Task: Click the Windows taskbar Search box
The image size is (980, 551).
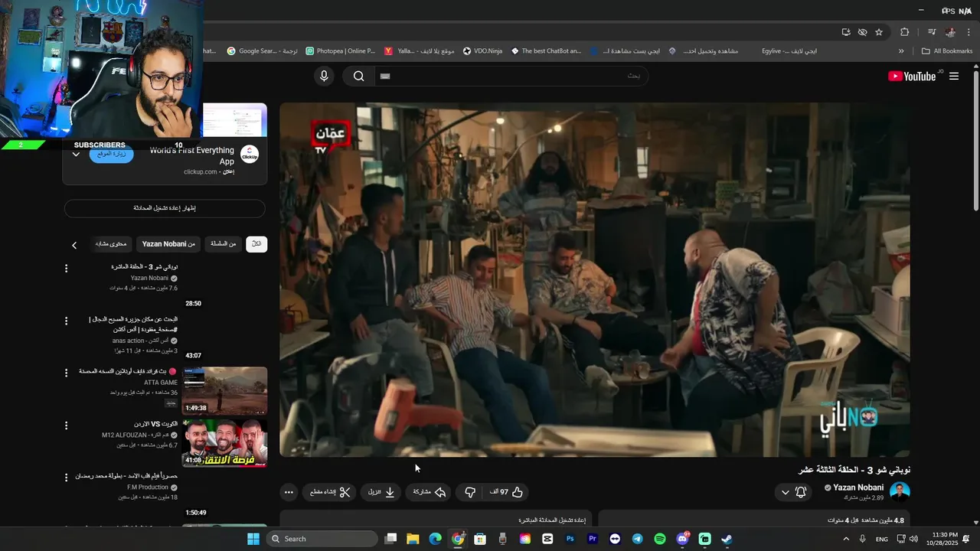Action: tap(322, 539)
